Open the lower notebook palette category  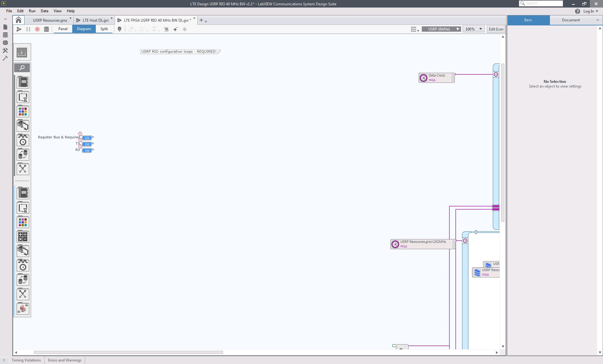point(23,193)
